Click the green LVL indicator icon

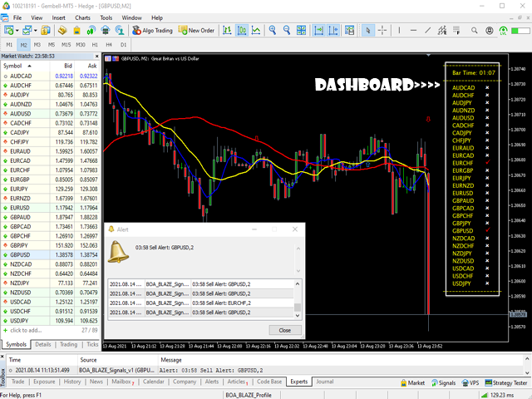[503, 31]
